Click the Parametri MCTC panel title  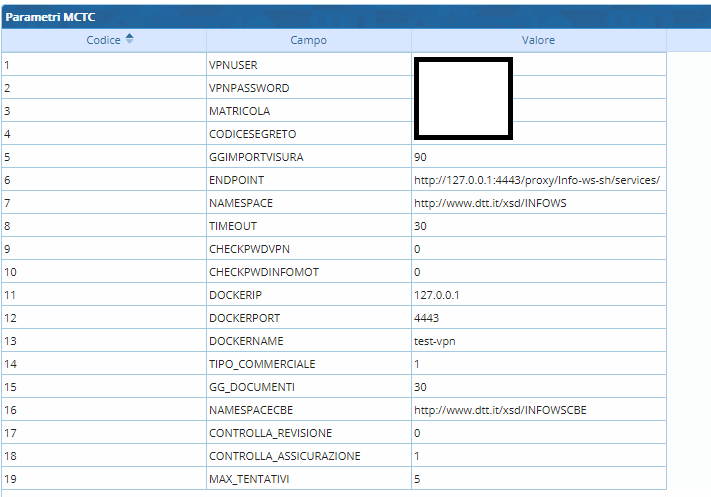(51, 17)
